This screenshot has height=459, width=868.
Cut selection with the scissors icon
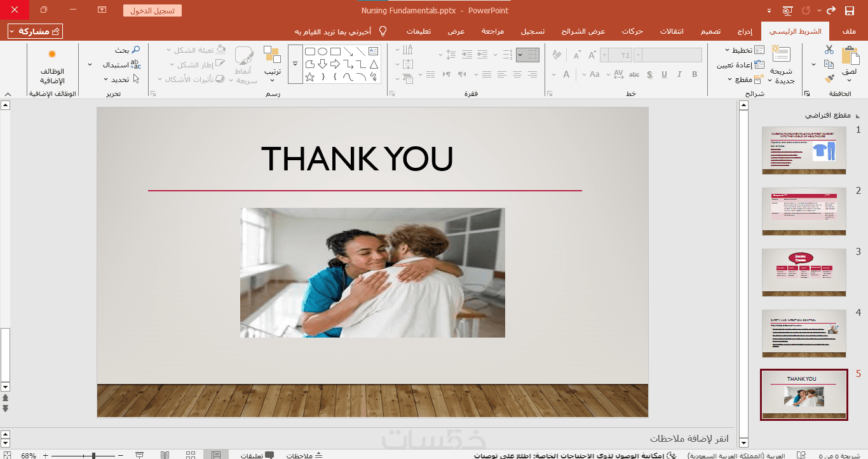point(829,50)
